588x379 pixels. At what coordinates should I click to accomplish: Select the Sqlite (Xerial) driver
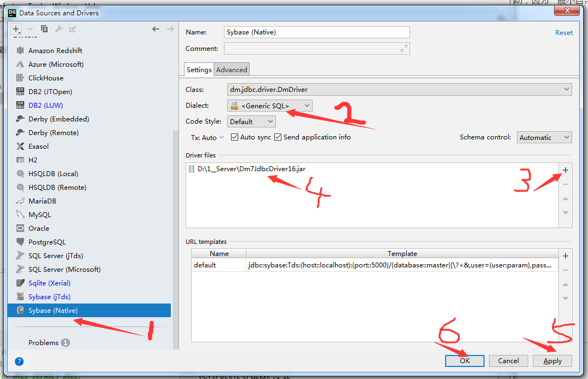(x=89, y=283)
